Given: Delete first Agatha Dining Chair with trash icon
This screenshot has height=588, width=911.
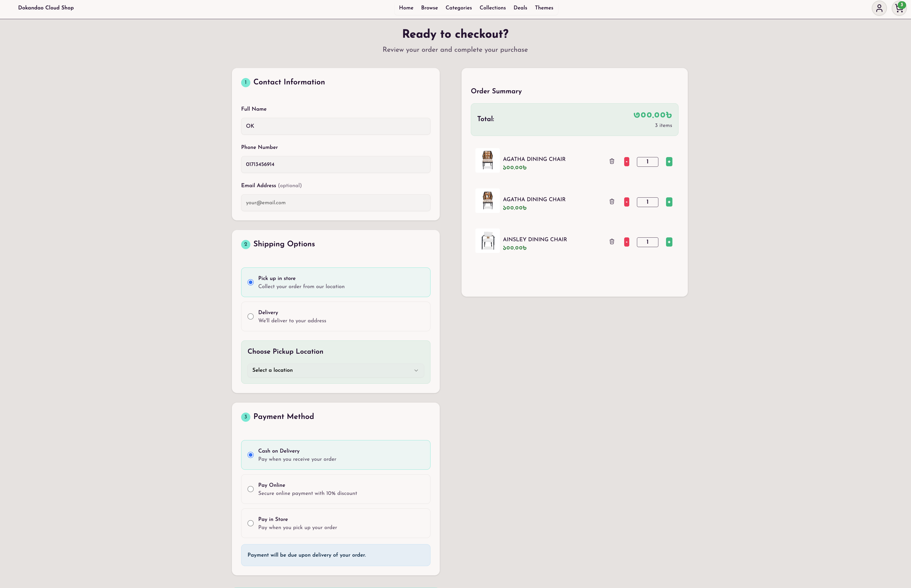Looking at the screenshot, I should (x=612, y=161).
